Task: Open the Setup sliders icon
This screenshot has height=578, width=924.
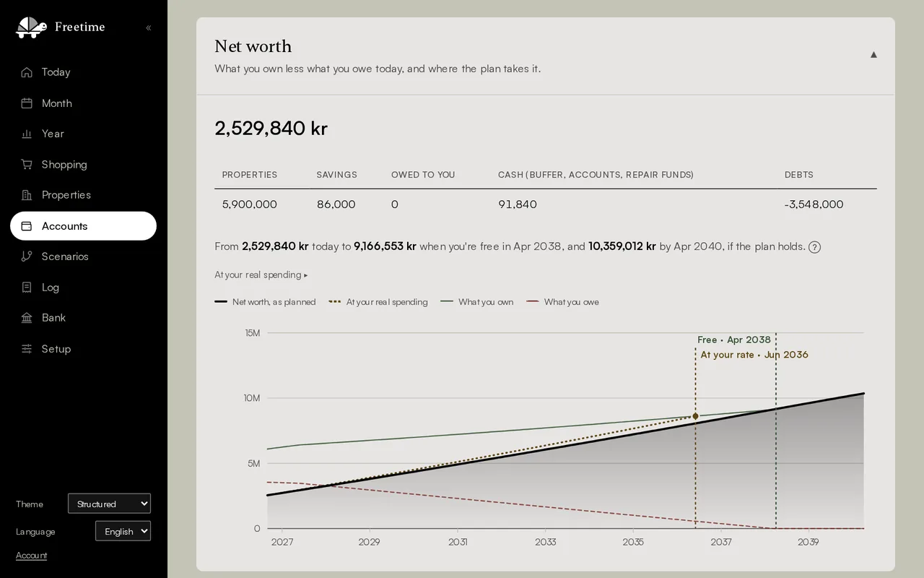Action: (27, 349)
